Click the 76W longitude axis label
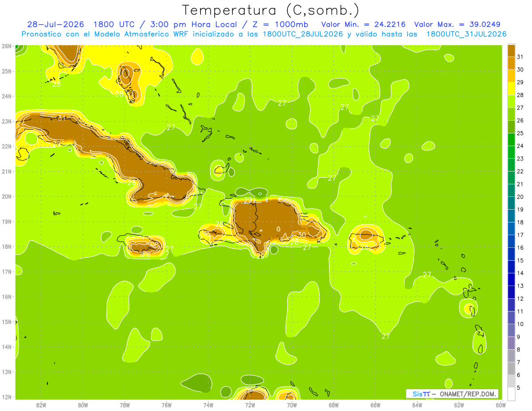The width and height of the screenshot is (532, 411). tap(166, 405)
